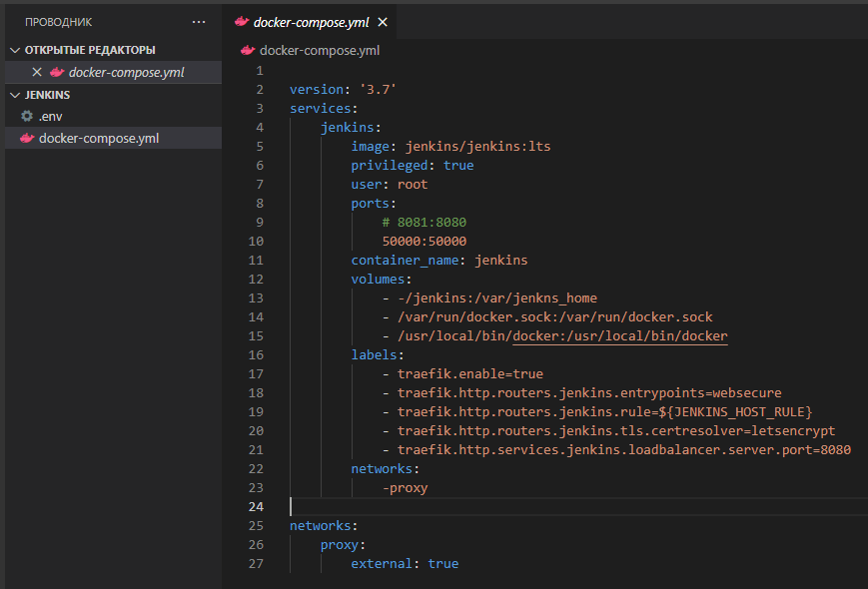Image resolution: width=868 pixels, height=589 pixels.
Task: Click docker-compose.yml breadcrumb path item
Action: click(319, 50)
